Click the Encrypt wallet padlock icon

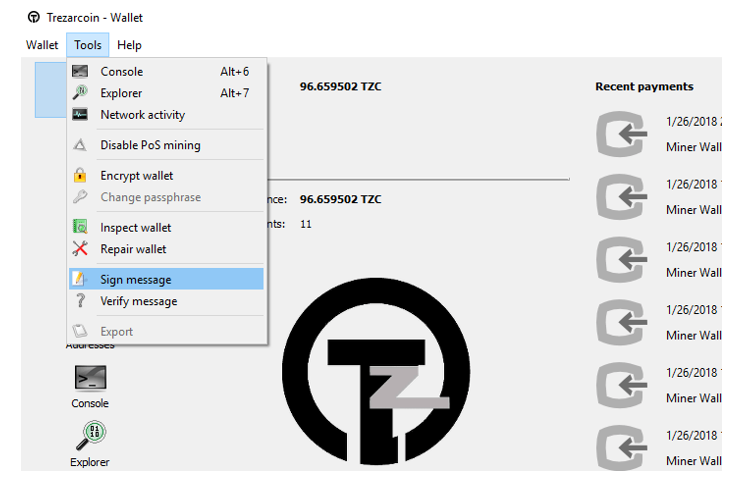point(80,175)
